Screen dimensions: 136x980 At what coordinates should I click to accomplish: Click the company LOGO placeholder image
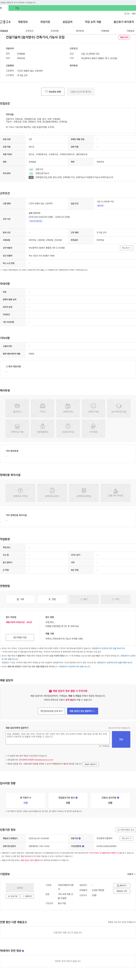20,888
